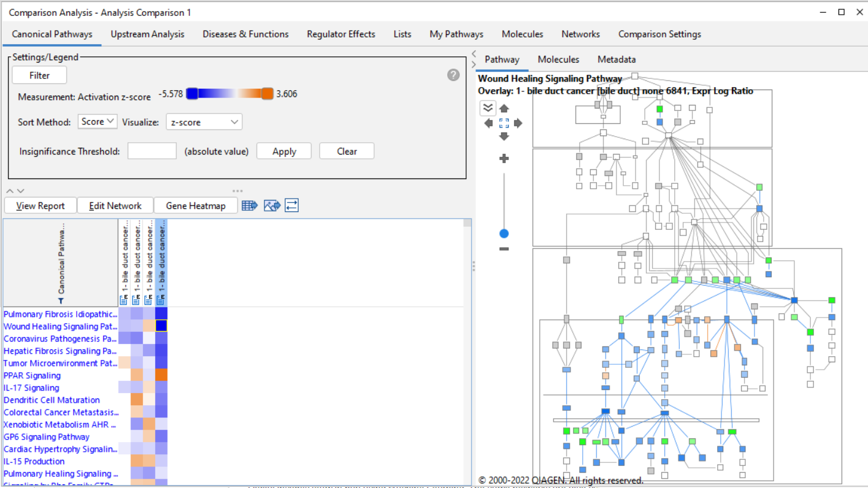Open the Coronavirus Pathogenesis pathway row
Image resolution: width=868 pixels, height=488 pixels.
click(60, 338)
